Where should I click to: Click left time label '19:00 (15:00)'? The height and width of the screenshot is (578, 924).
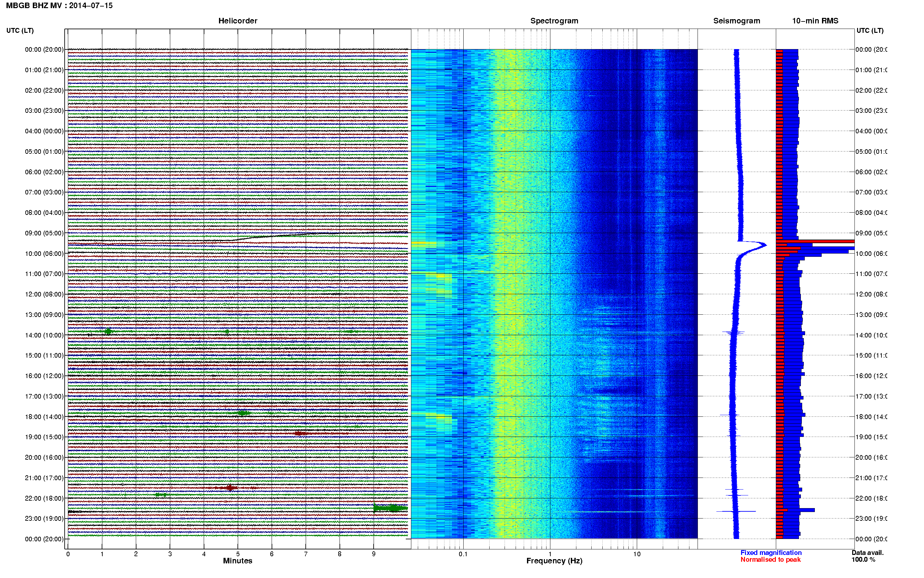tap(44, 437)
